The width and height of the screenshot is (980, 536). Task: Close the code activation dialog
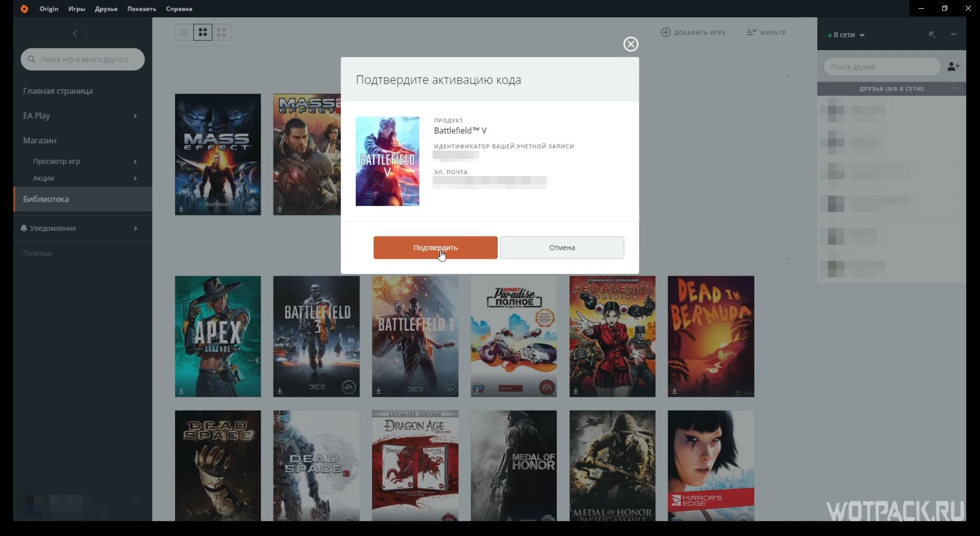pyautogui.click(x=630, y=44)
